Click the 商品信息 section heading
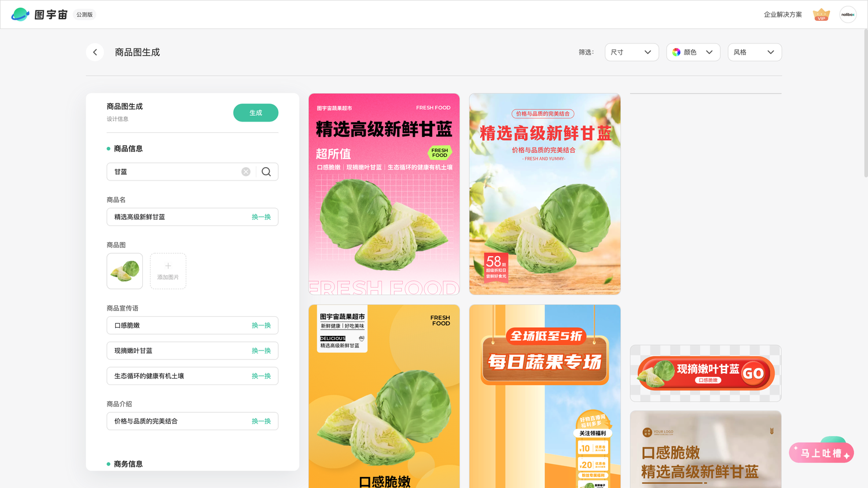This screenshot has height=488, width=868. coord(128,149)
